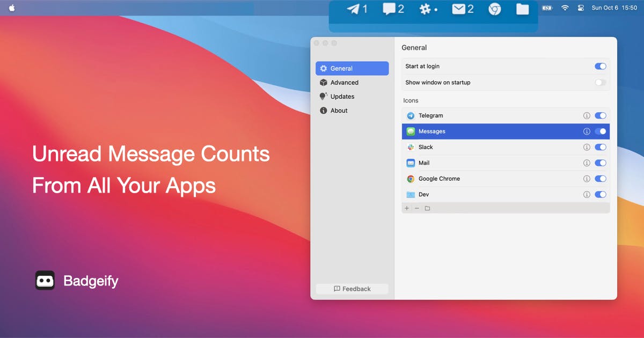The image size is (644, 338).
Task: Toggle the Telegram icon switch off
Action: (601, 115)
